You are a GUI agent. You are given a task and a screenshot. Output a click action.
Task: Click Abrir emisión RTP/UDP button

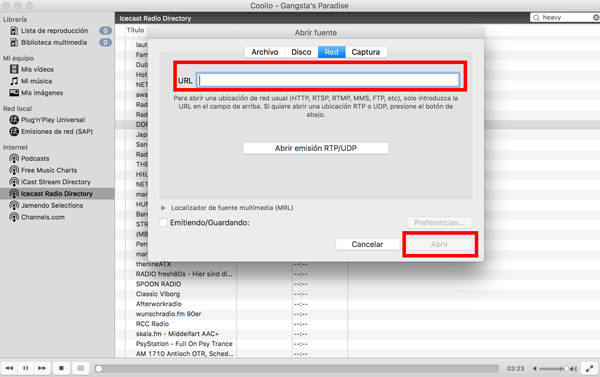point(316,148)
